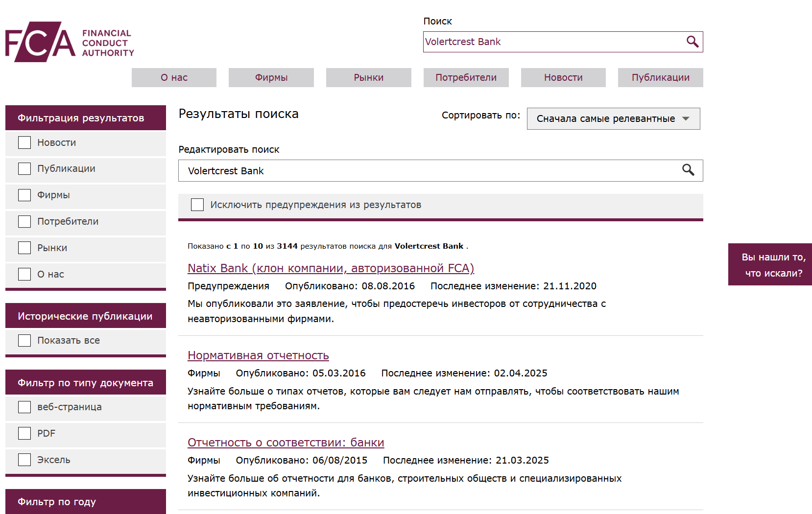Viewport: 812px width, 514px height.
Task: Click the Вы нашли то, что искали? button
Action: 769,264
